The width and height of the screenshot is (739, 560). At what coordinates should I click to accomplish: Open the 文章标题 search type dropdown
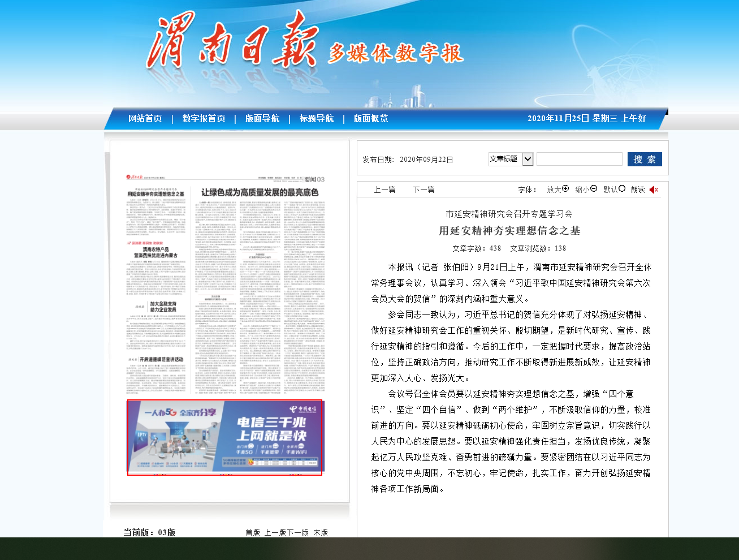(511, 159)
